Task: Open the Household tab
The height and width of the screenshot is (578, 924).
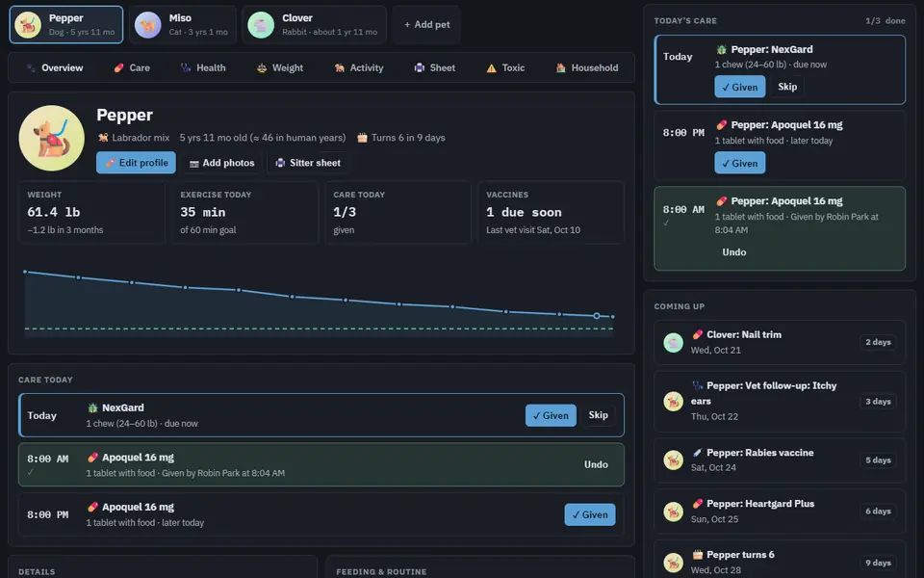Action: [587, 67]
